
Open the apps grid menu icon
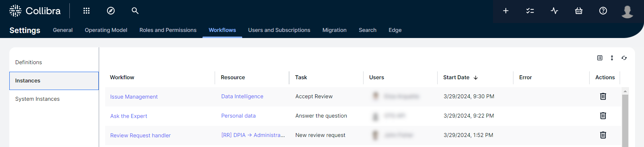[x=86, y=11]
